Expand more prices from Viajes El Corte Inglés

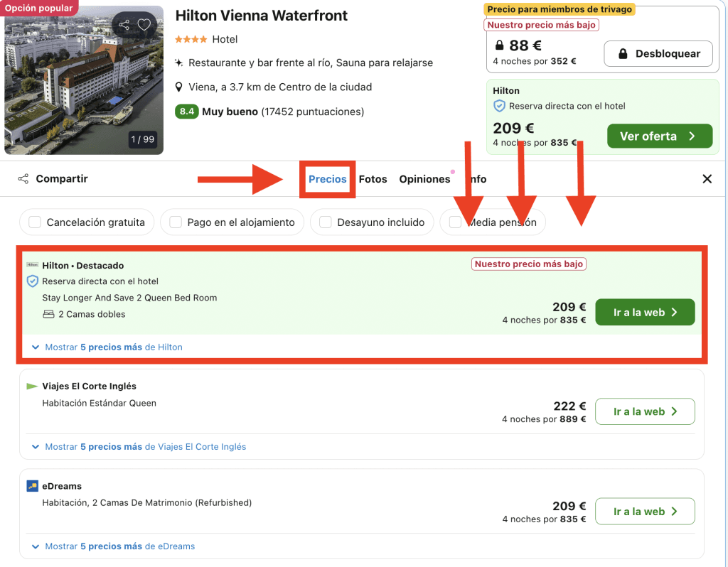point(139,447)
